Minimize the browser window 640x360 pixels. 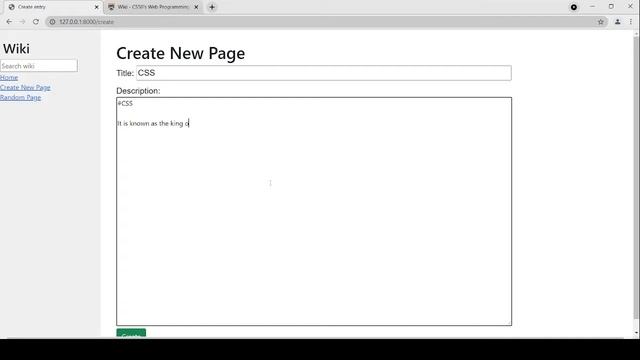[x=592, y=7]
